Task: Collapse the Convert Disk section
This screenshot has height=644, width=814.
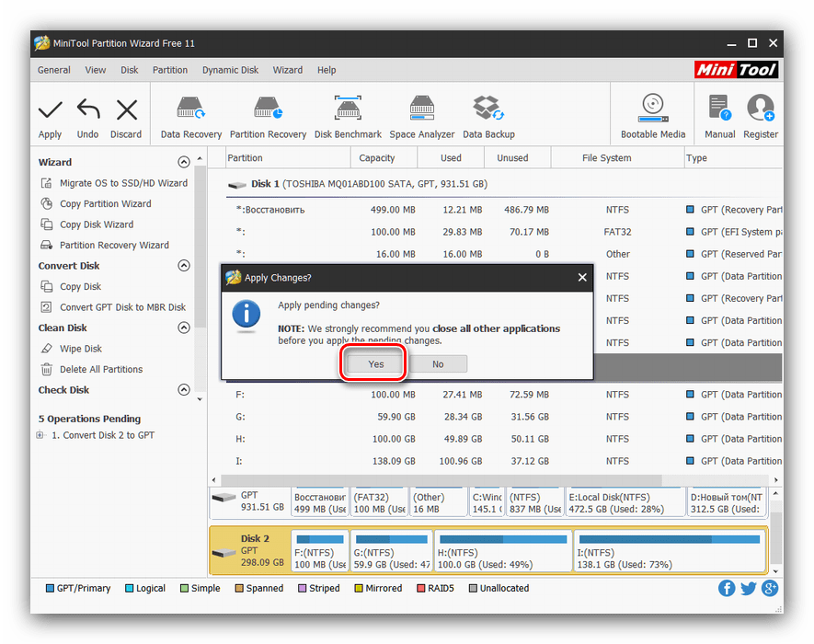Action: pos(184,266)
